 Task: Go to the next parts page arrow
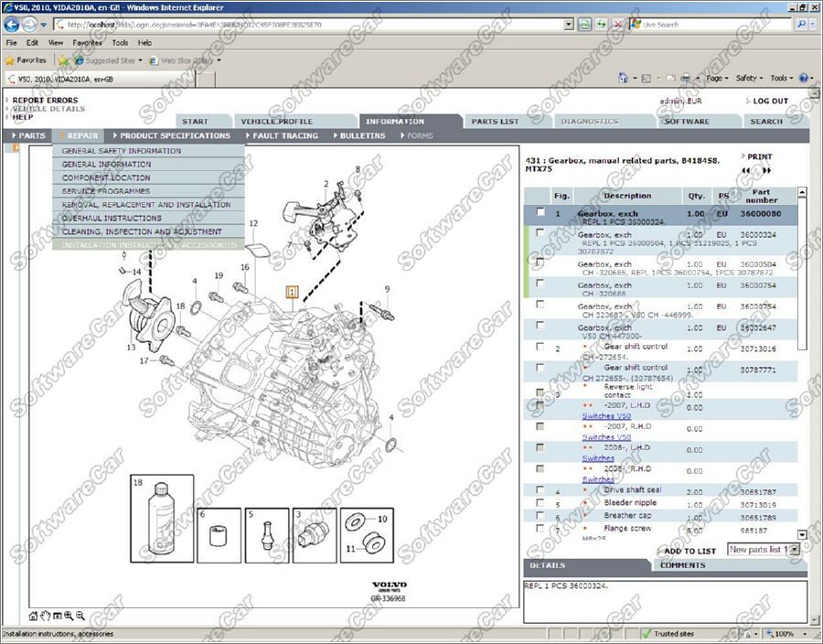click(767, 170)
